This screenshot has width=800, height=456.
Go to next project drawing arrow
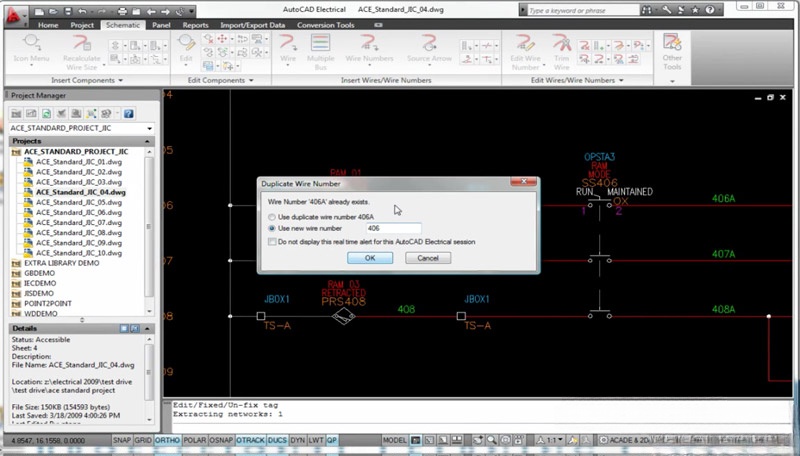tap(165, 11)
